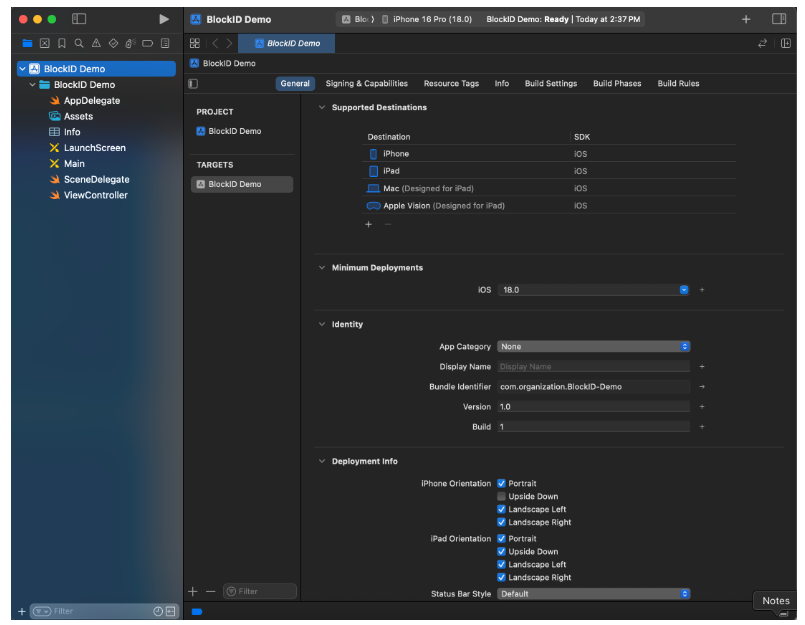
Task: Open the AppDelegate file
Action: coord(91,101)
